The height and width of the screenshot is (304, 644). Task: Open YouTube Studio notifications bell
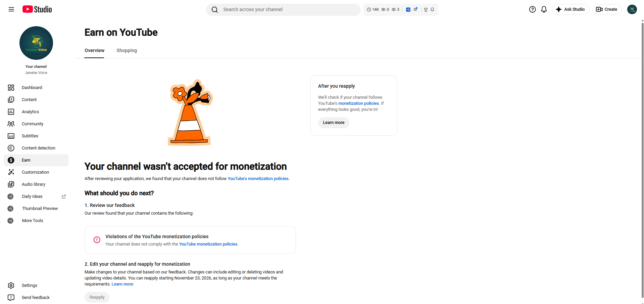[x=544, y=9]
